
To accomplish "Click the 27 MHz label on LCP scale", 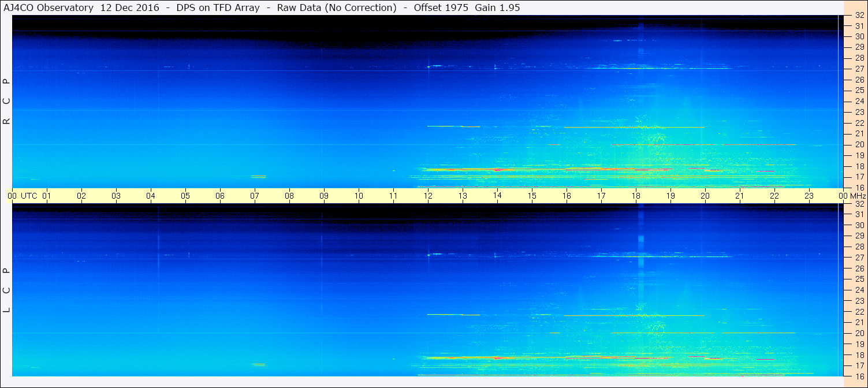I will pyautogui.click(x=859, y=258).
